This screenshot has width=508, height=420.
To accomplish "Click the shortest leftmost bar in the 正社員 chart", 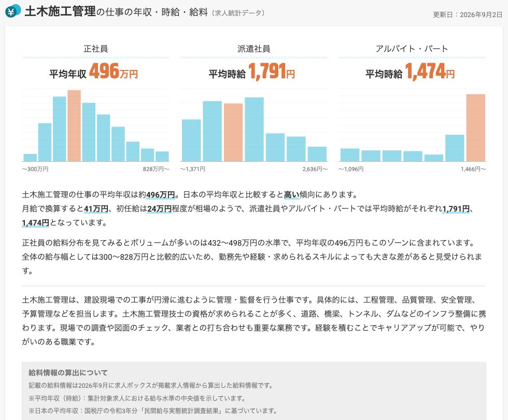I will pos(30,158).
